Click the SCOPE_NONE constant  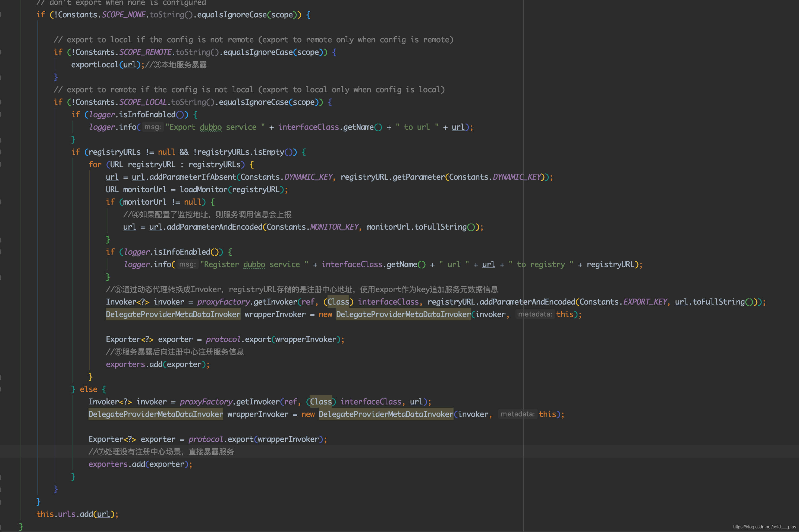coord(124,15)
